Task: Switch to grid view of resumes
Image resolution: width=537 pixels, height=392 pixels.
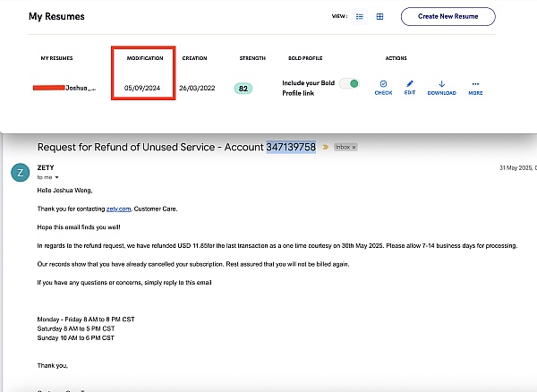Action: (379, 16)
